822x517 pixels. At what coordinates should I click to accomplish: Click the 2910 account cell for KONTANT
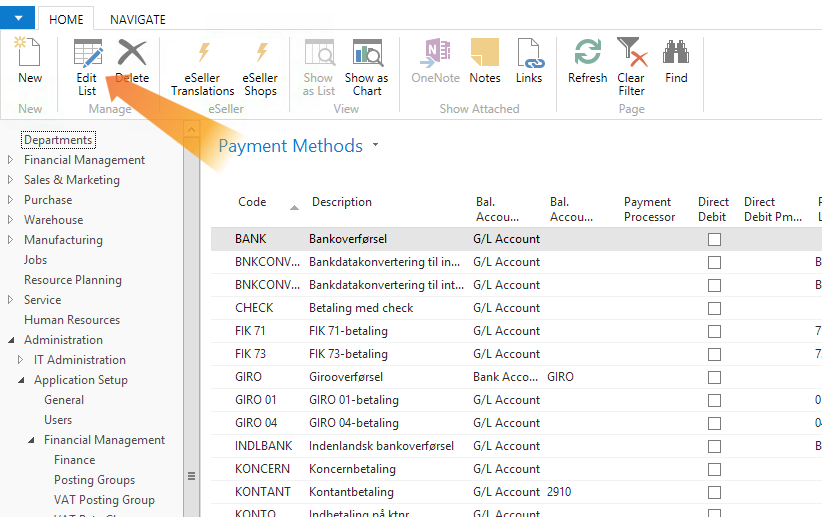pos(559,492)
